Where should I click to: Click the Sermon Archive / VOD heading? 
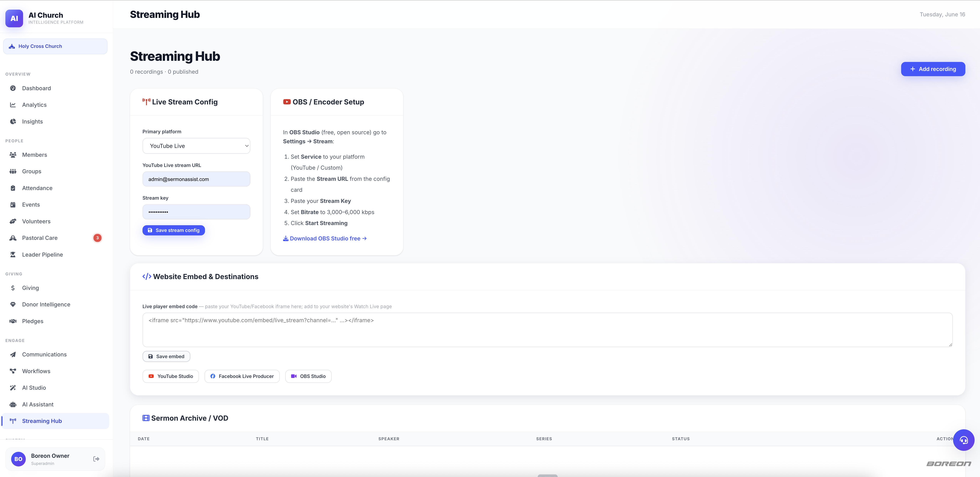185,418
